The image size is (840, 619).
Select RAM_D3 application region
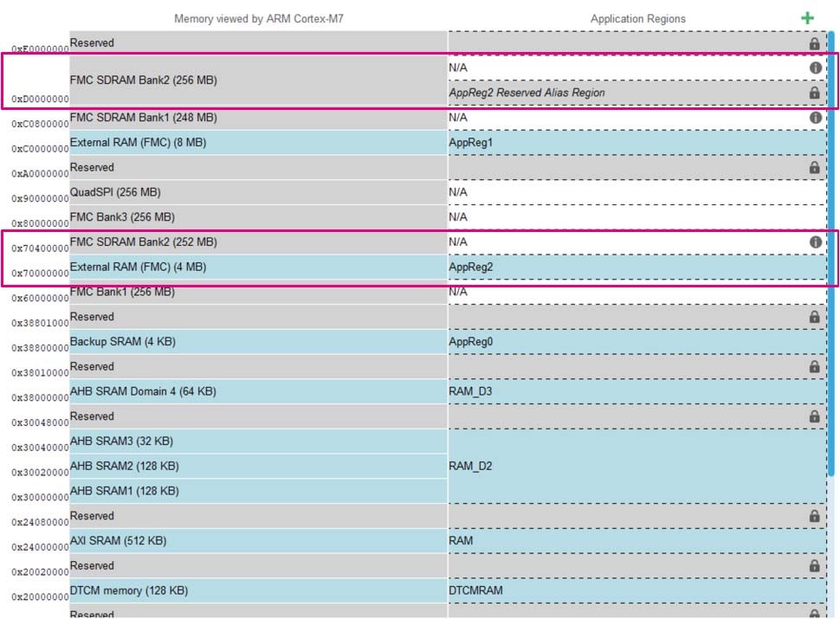pyautogui.click(x=637, y=391)
